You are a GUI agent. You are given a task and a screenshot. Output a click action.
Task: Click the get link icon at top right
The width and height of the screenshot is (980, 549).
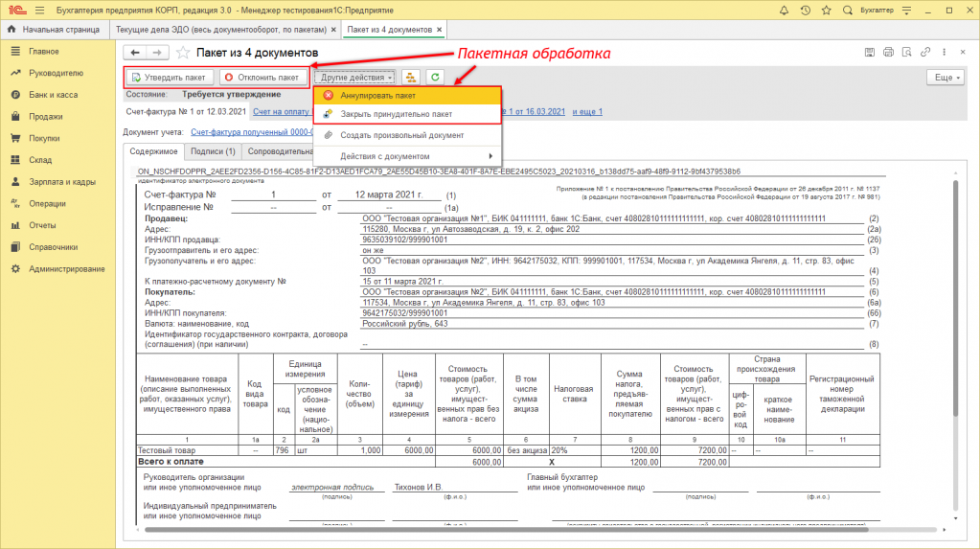tap(925, 53)
